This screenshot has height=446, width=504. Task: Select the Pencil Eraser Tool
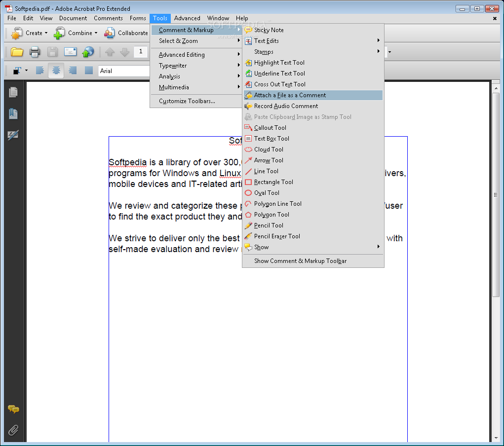[313, 236]
